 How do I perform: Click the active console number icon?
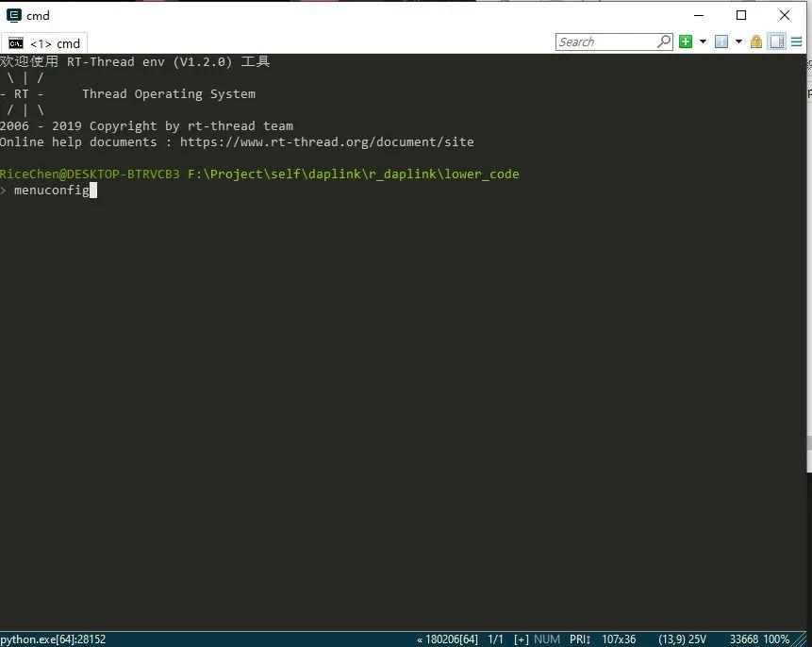click(721, 41)
